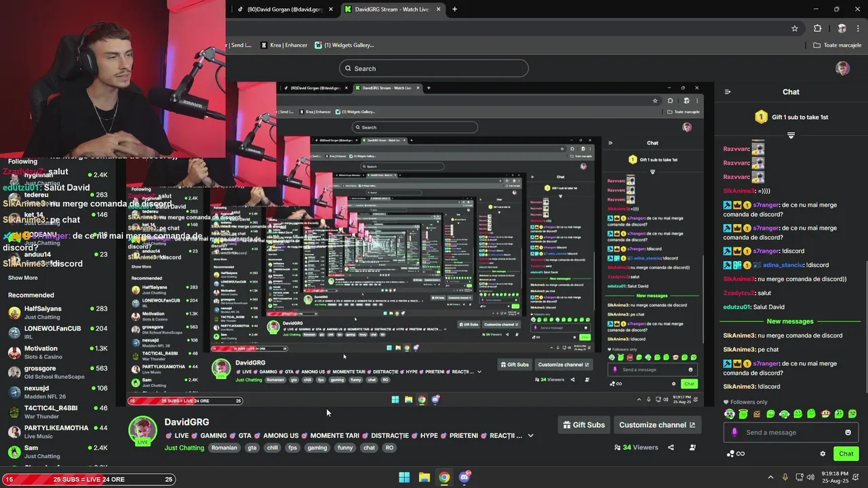Open LONEWOLFanCUB recommended channel
Image resolution: width=868 pixels, height=488 pixels.
(x=58, y=332)
